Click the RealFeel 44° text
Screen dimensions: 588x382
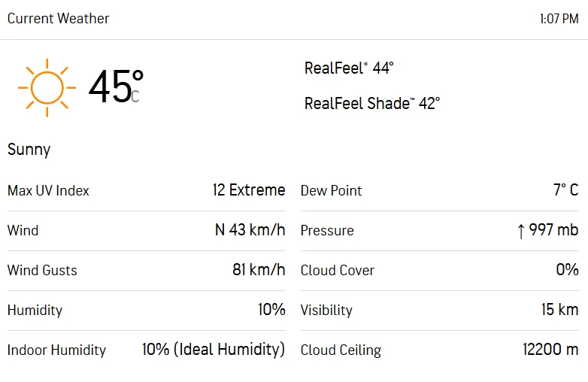coord(349,68)
